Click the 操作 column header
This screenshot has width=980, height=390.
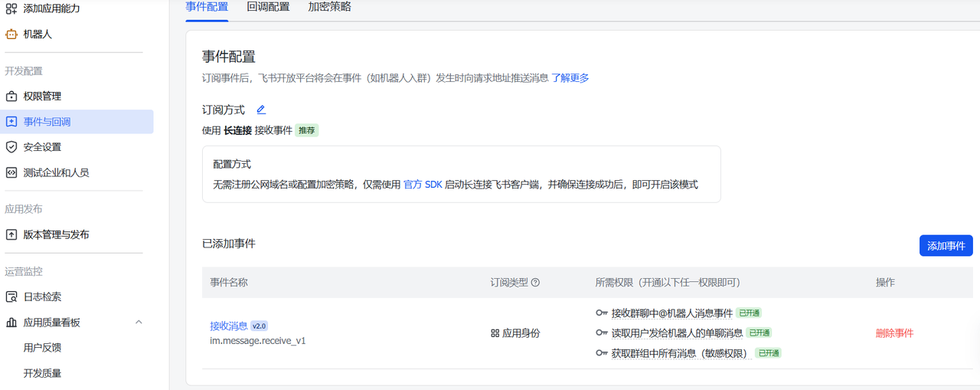pyautogui.click(x=885, y=282)
